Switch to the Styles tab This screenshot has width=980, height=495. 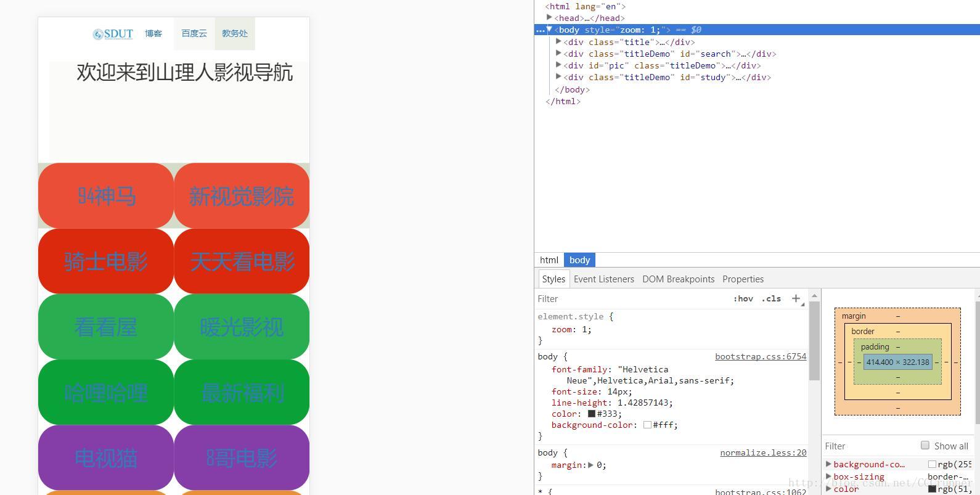pos(553,279)
